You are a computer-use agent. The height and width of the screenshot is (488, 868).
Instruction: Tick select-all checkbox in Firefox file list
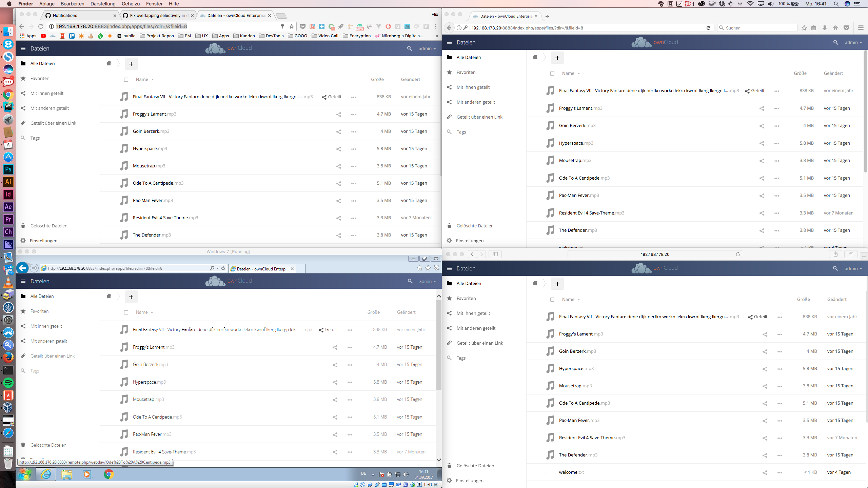click(552, 74)
